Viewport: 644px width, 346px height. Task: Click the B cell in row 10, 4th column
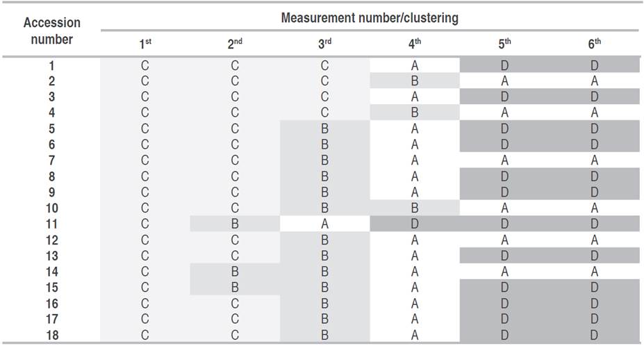pos(415,208)
